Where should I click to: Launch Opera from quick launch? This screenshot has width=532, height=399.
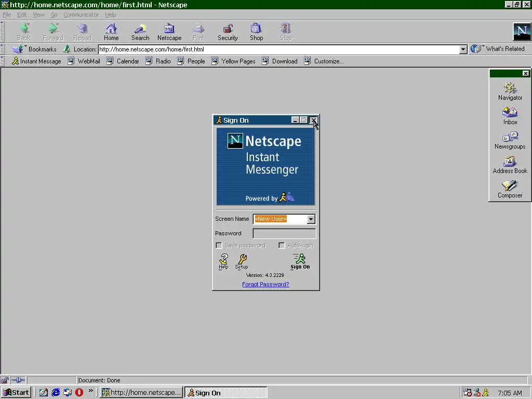[79, 393]
